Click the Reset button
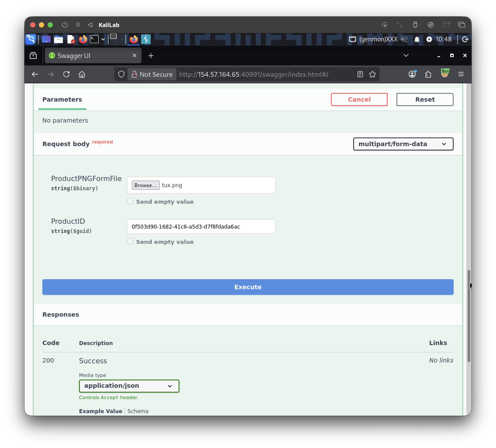The image size is (496, 448). click(x=425, y=99)
